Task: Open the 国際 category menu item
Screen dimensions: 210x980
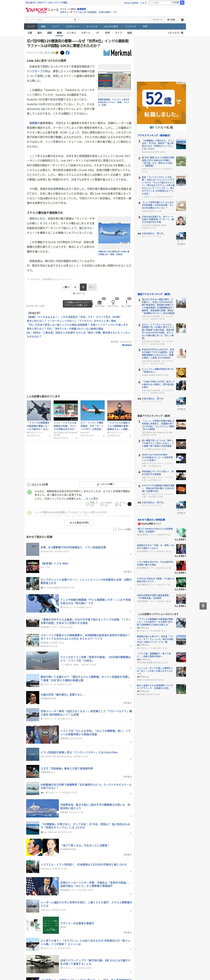Action: coord(49,33)
